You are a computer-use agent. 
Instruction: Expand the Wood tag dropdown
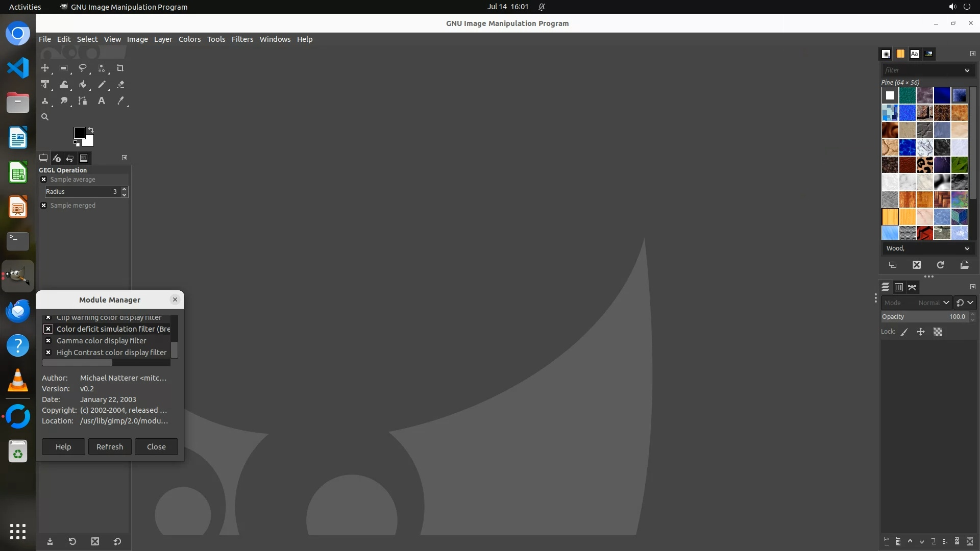pos(967,248)
